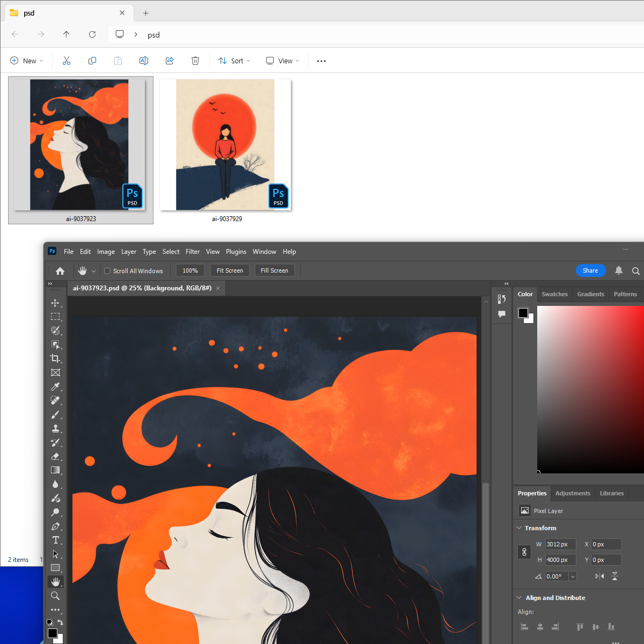Select the Horizontal Type tool
Viewport: 644px width, 644px height.
point(55,540)
